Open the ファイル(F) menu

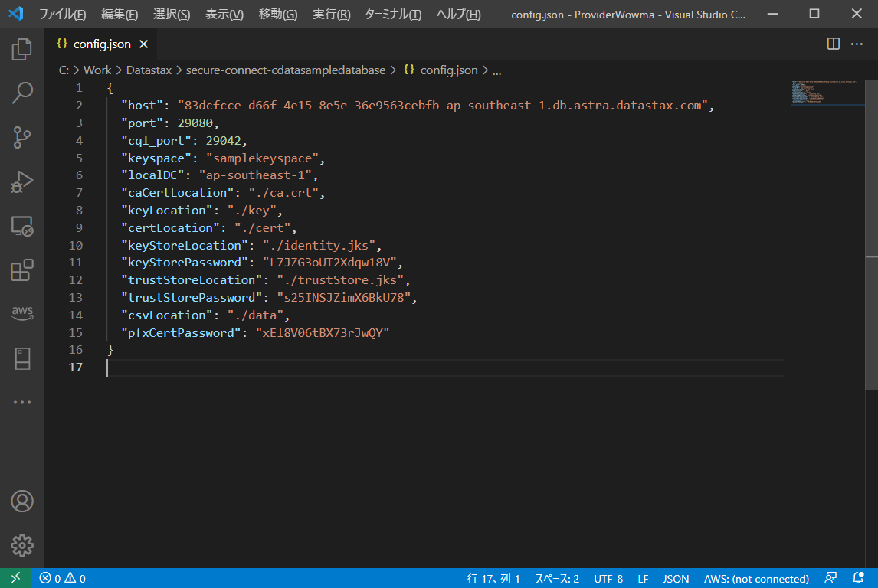pyautogui.click(x=63, y=14)
